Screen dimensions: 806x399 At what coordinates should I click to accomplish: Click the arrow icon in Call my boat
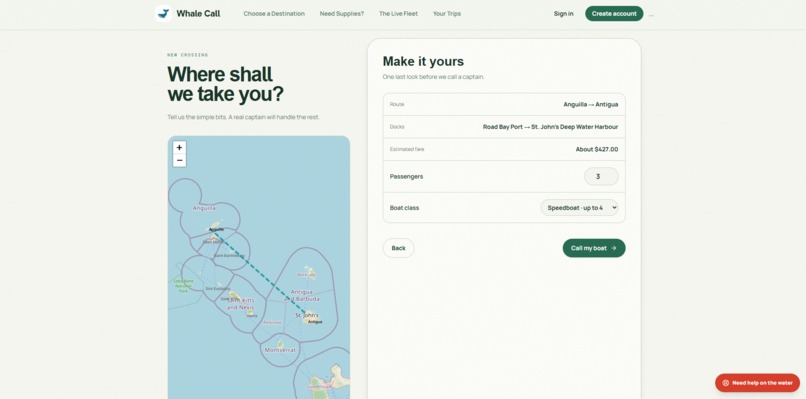(613, 248)
